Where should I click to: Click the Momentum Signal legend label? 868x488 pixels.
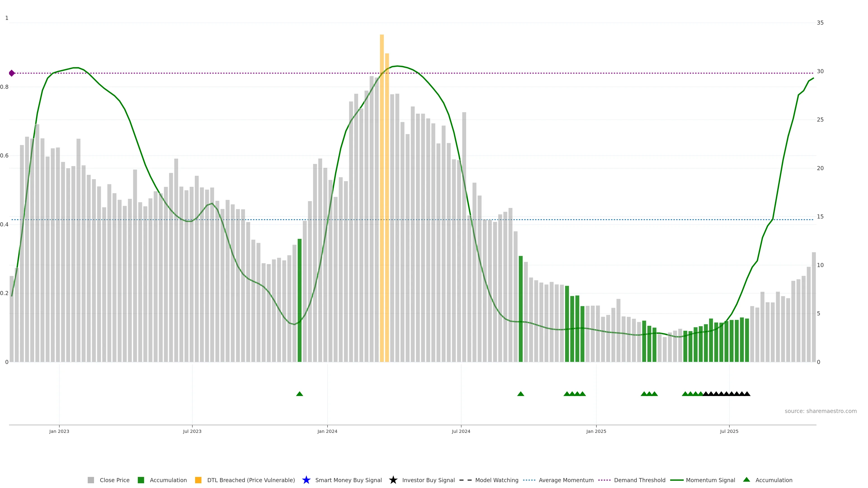click(x=710, y=480)
